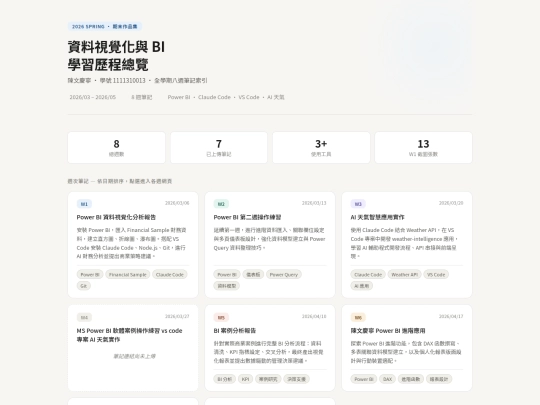Select the Power BI tag in W2 card
This screenshot has width=540, height=405.
click(227, 274)
